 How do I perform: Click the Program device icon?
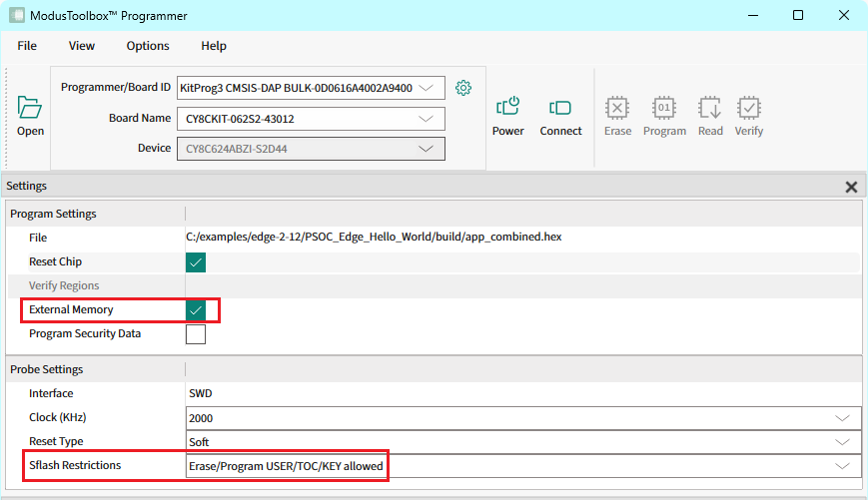[x=664, y=108]
